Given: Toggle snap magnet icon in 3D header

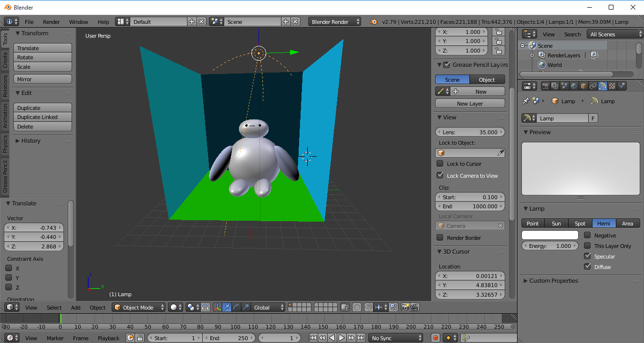Looking at the screenshot, I should [369, 307].
